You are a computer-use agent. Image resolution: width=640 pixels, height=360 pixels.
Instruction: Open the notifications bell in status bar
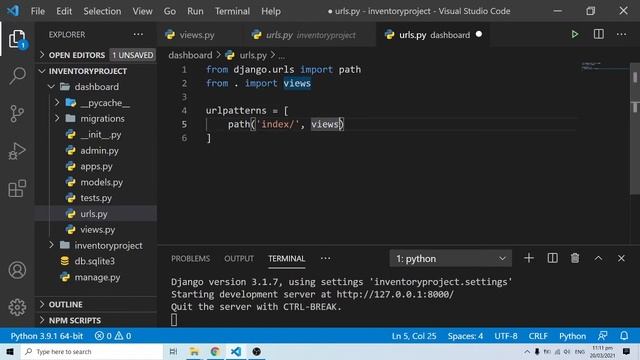[624, 336]
